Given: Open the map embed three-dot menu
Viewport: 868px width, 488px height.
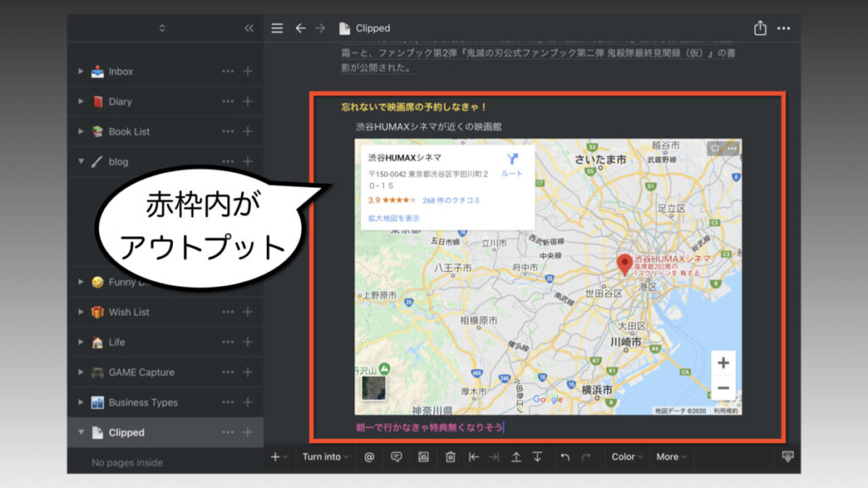Looking at the screenshot, I should pos(732,148).
